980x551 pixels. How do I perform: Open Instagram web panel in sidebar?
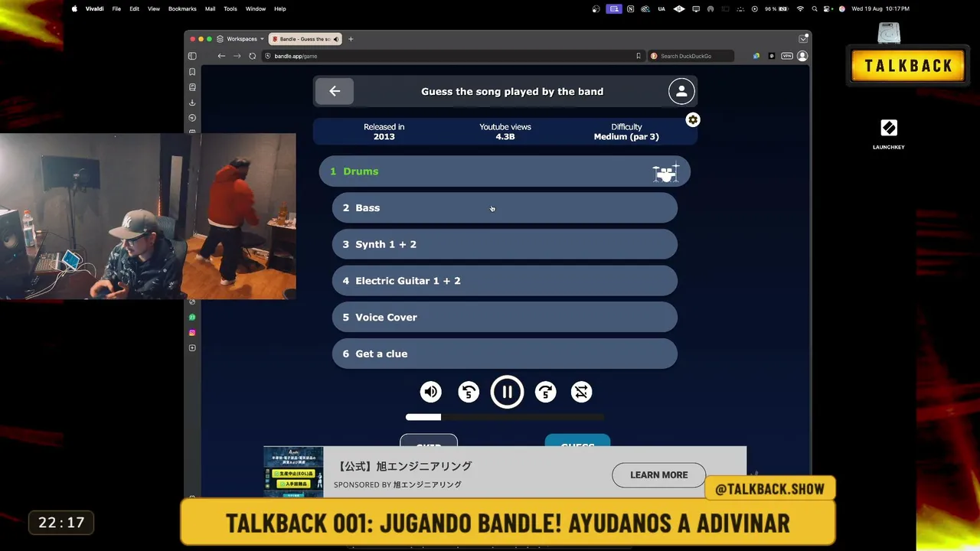pyautogui.click(x=192, y=333)
